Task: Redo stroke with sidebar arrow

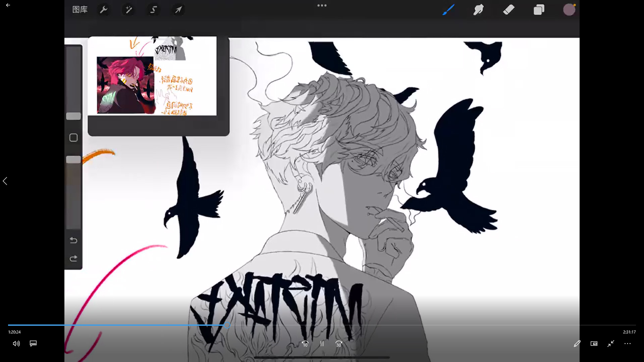Action: pos(73,258)
